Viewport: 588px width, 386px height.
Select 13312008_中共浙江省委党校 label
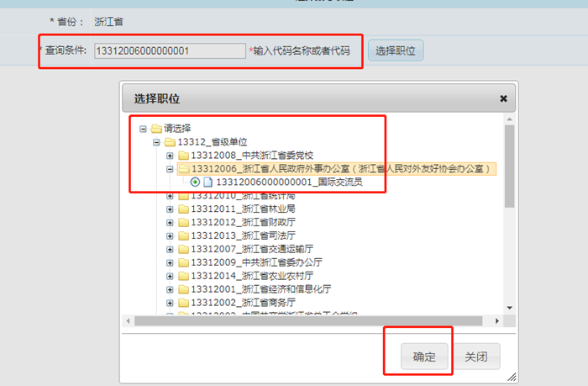tap(252, 156)
